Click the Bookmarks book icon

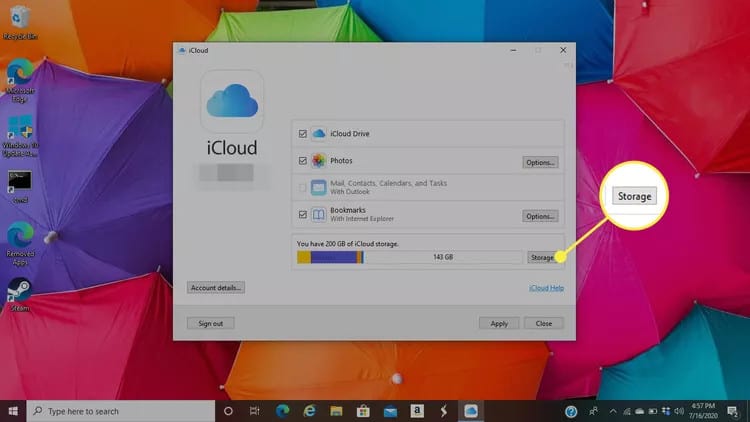pos(319,214)
